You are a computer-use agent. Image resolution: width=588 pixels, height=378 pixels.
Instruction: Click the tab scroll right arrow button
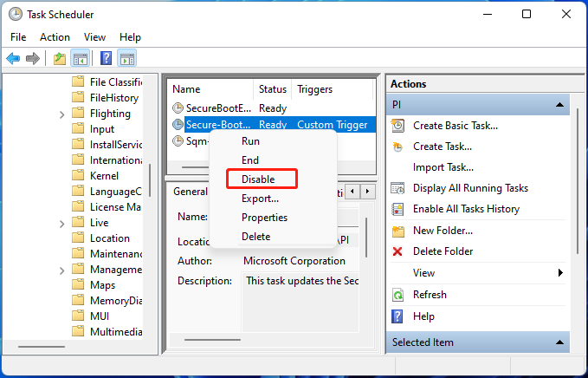[370, 191]
